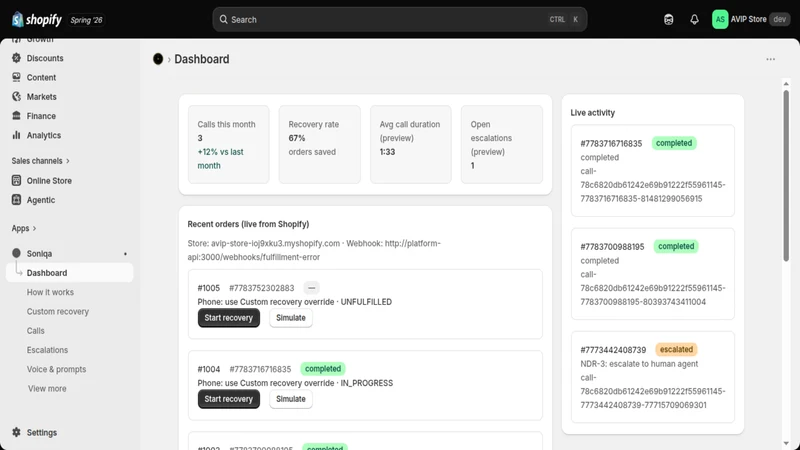Click the search magnifier icon
Image resolution: width=800 pixels, height=450 pixels.
[223, 19]
